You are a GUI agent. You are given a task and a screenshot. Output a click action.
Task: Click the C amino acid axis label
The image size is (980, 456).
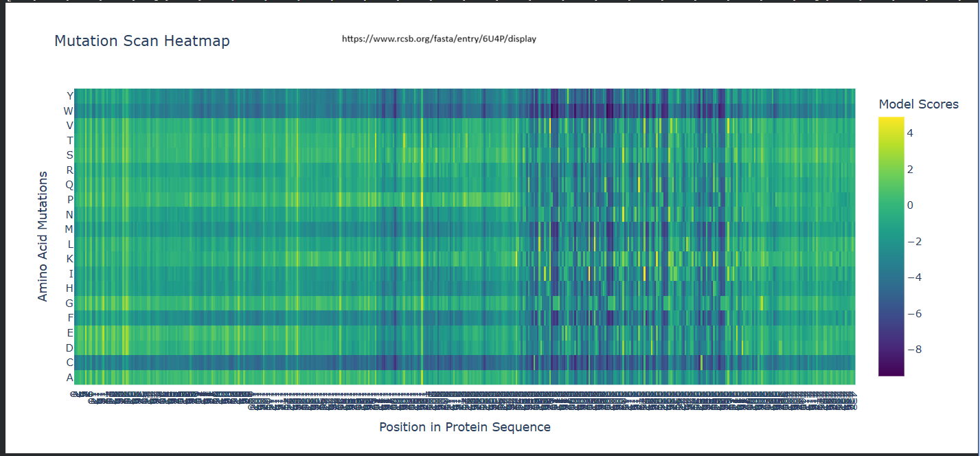tap(69, 363)
